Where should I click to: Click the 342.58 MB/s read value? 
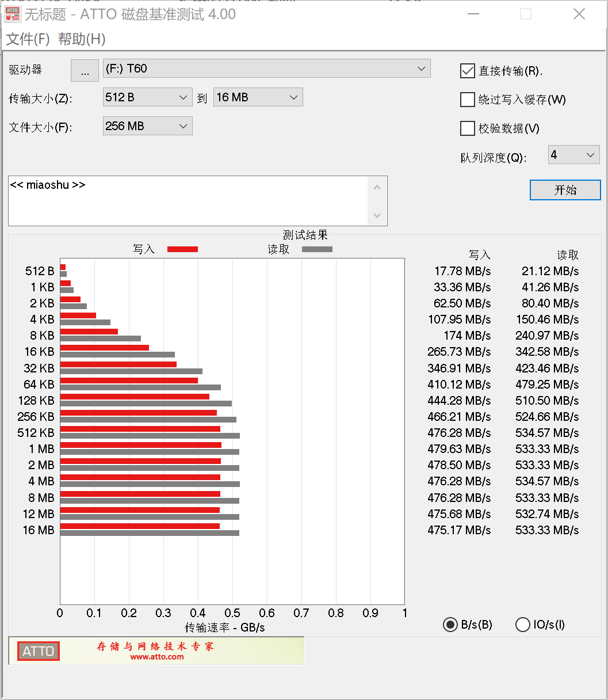[x=547, y=352]
